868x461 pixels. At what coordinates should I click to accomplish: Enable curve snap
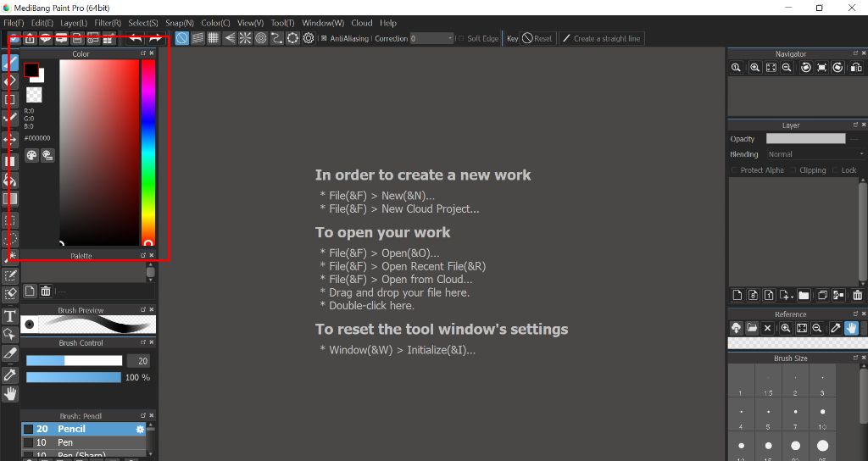tap(277, 38)
